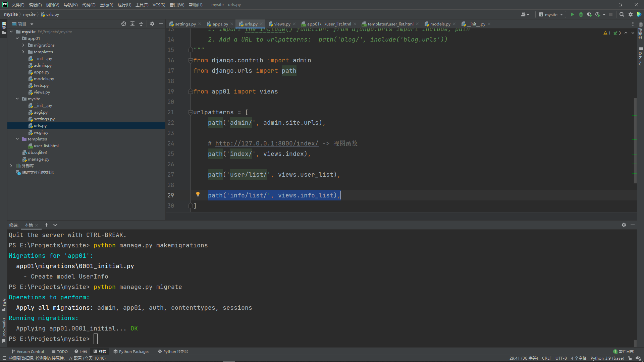Viewport: 644px width, 362px height.
Task: Open IDE settings gear in top toolbar
Action: pos(631,14)
